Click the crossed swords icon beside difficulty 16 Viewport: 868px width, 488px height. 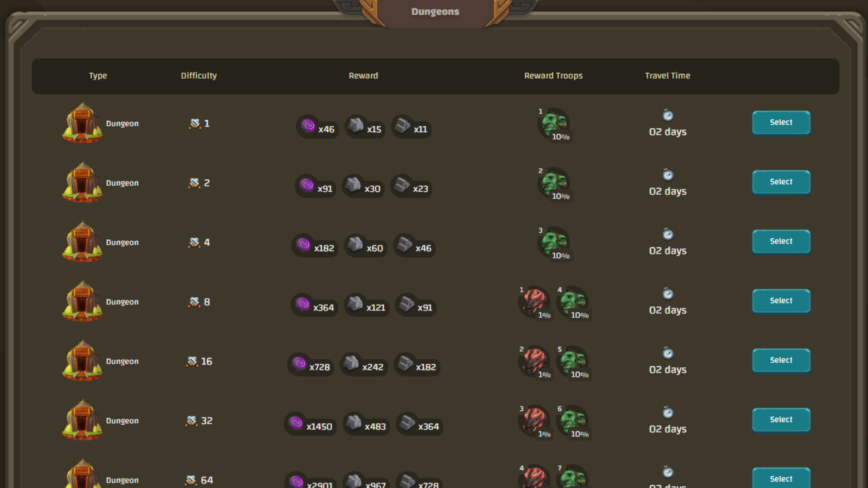(x=192, y=361)
